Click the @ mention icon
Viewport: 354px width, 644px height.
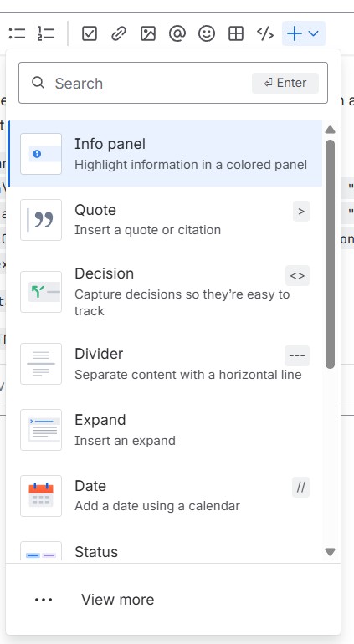(x=177, y=33)
